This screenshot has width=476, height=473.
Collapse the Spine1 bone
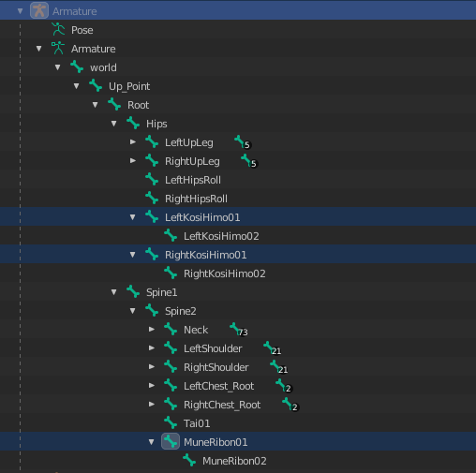click(114, 292)
